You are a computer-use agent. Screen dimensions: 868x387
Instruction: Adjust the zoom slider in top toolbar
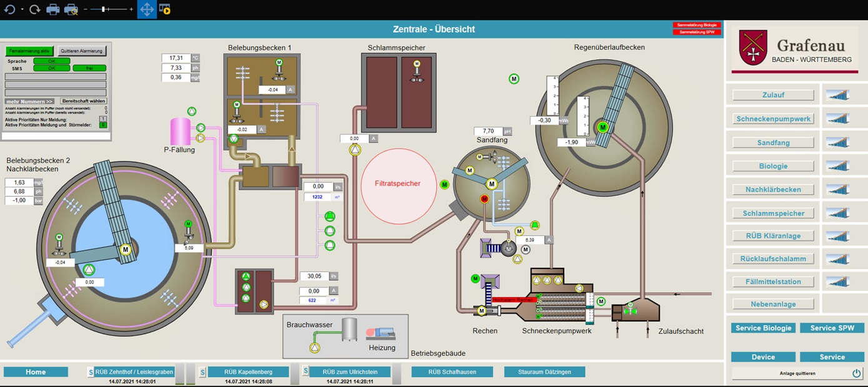click(x=106, y=9)
